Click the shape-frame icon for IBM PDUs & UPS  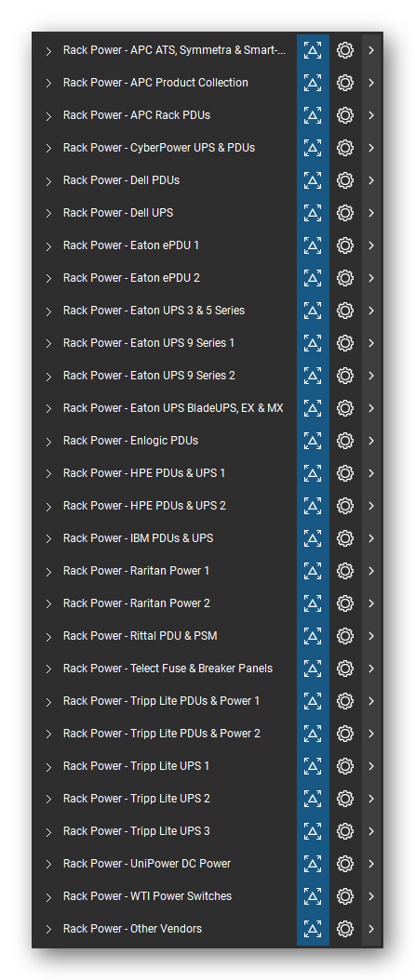[x=313, y=538]
